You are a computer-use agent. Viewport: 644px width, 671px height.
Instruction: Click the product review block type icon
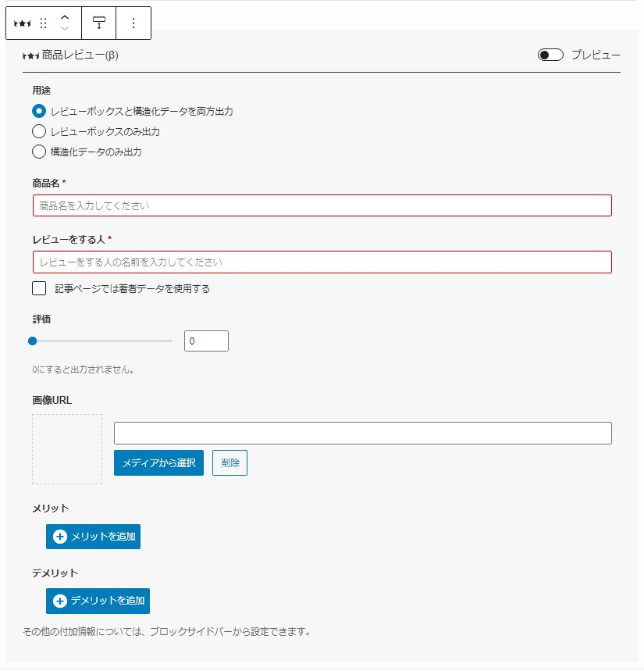pyautogui.click(x=22, y=23)
